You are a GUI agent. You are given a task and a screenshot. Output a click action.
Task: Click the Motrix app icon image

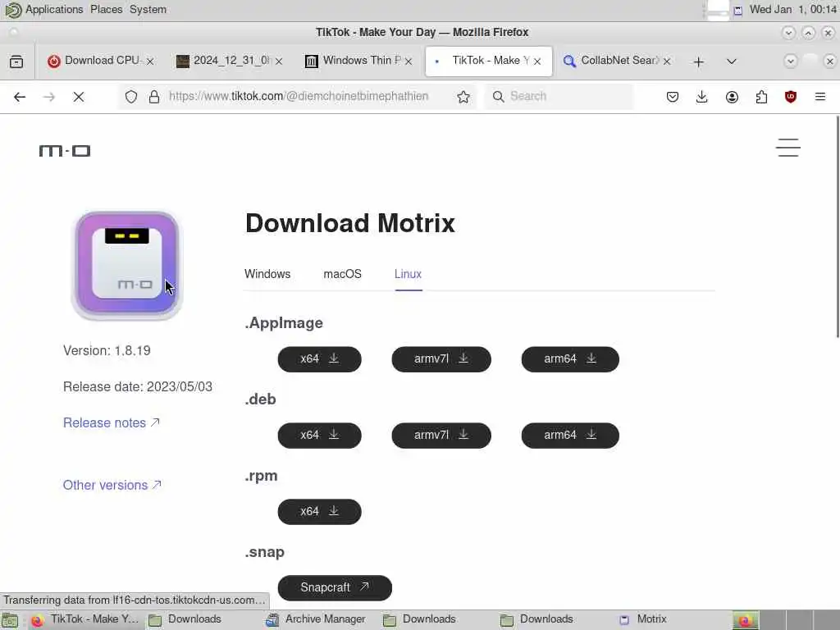tap(127, 265)
